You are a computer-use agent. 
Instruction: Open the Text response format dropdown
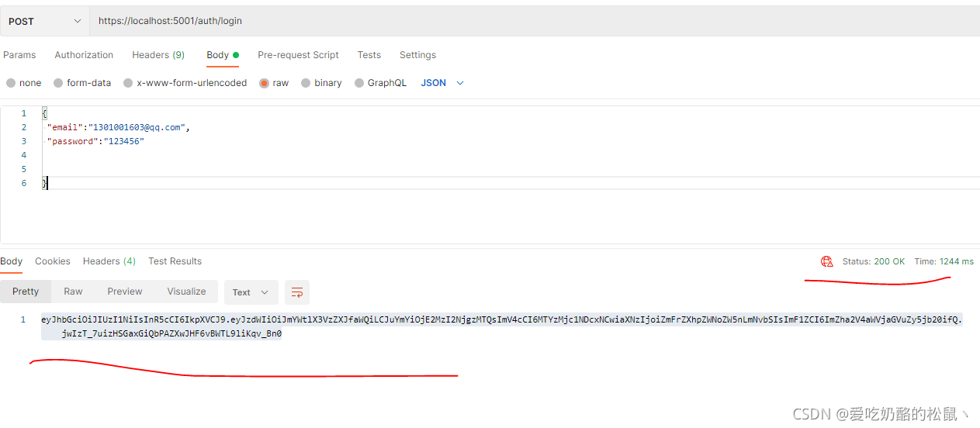pyautogui.click(x=251, y=292)
